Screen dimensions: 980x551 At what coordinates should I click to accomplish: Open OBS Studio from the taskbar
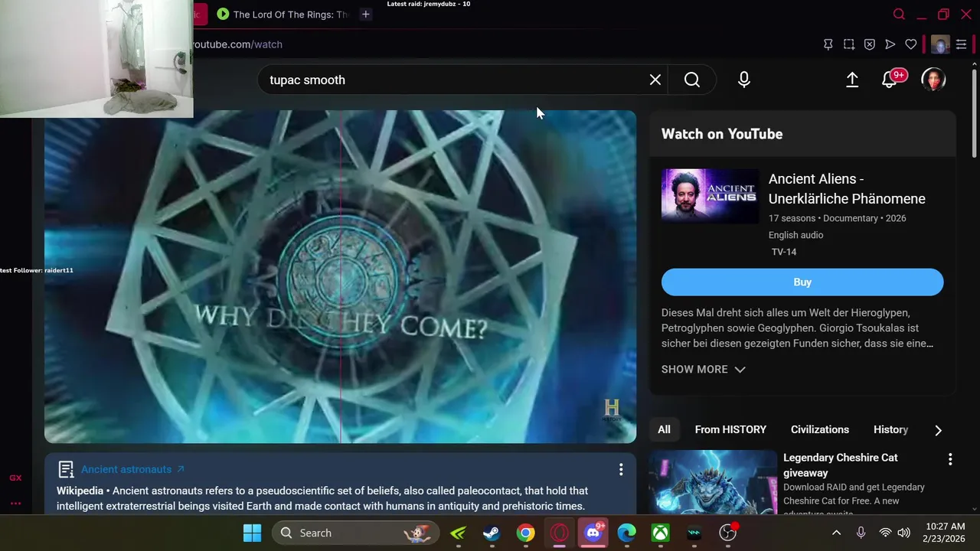[x=728, y=533]
